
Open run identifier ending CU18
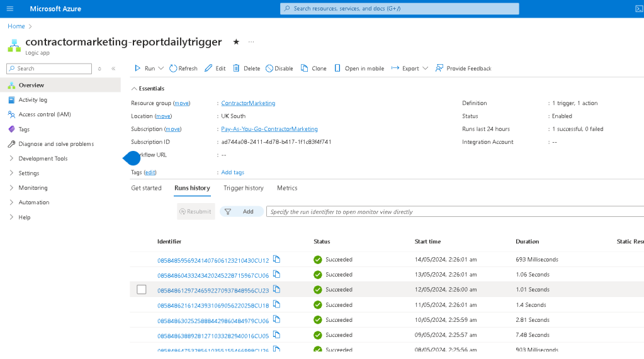click(x=213, y=306)
